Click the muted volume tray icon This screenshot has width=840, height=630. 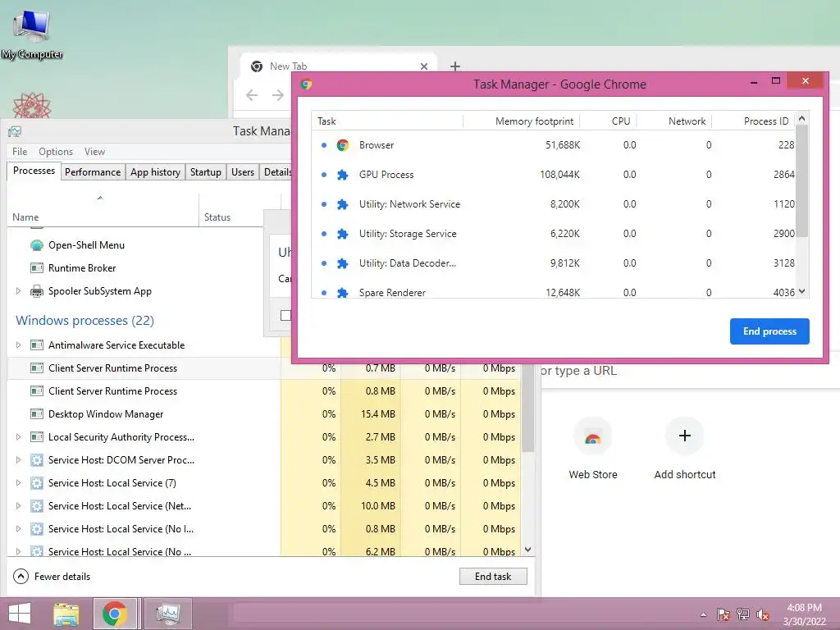pyautogui.click(x=763, y=614)
